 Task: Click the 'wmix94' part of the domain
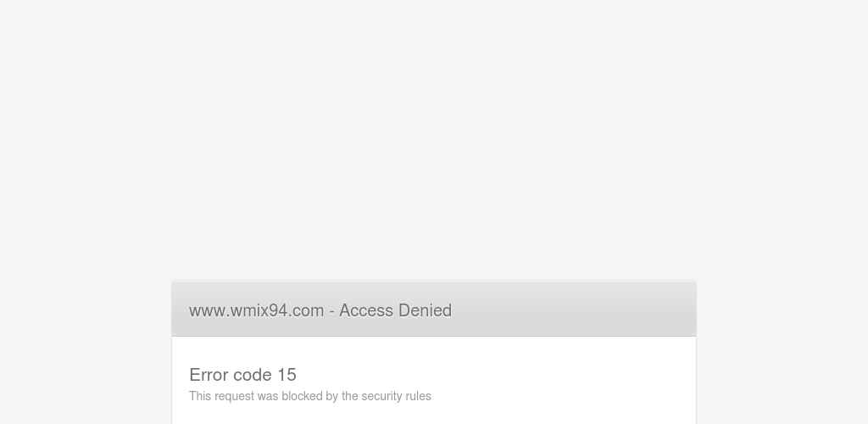(x=259, y=310)
